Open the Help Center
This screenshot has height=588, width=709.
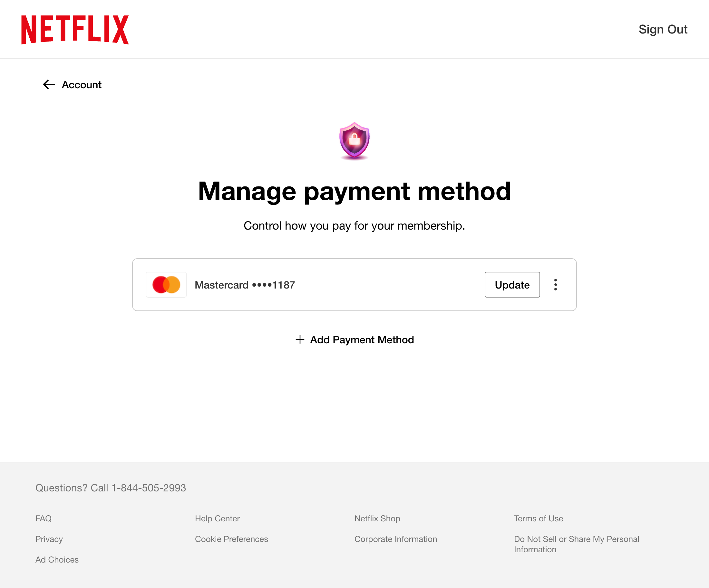click(217, 518)
